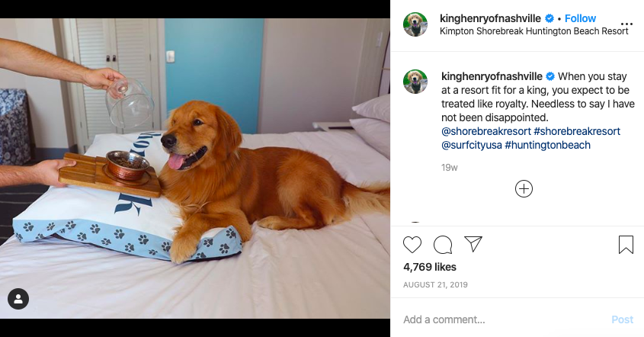Share post using the paper plane icon
The width and height of the screenshot is (644, 337).
click(473, 244)
